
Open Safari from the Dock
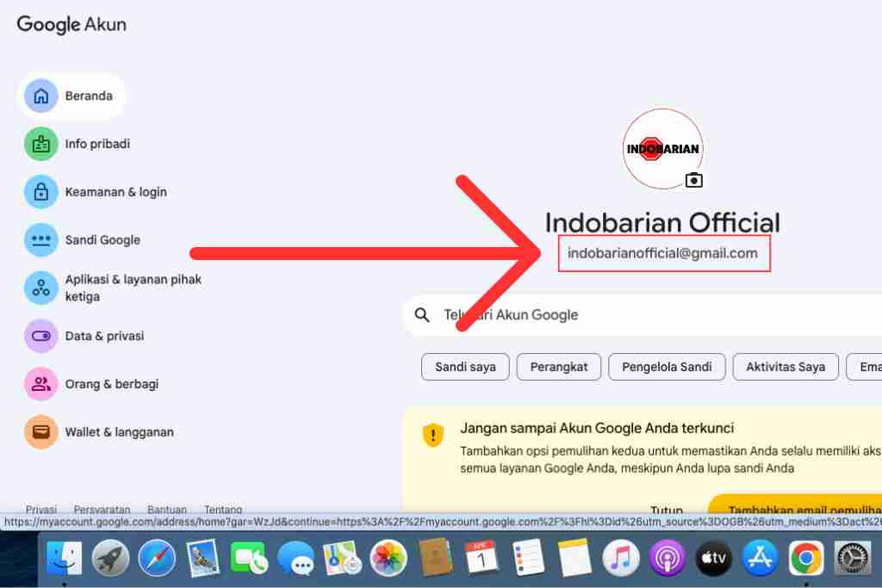pos(157,559)
